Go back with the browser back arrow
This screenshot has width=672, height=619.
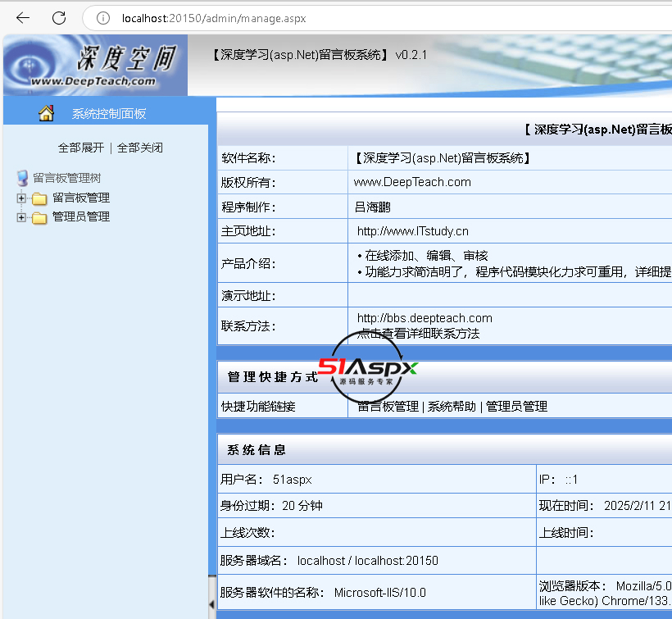(23, 18)
